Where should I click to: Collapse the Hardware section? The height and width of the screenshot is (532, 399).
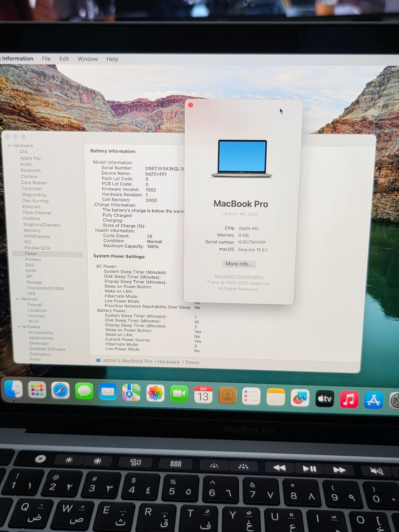coord(9,145)
